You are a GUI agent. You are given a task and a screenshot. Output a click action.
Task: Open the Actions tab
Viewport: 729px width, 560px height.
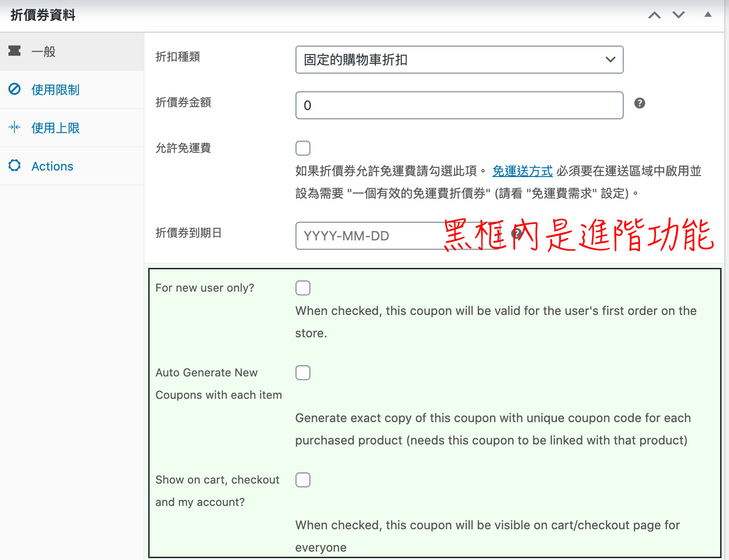click(72, 166)
